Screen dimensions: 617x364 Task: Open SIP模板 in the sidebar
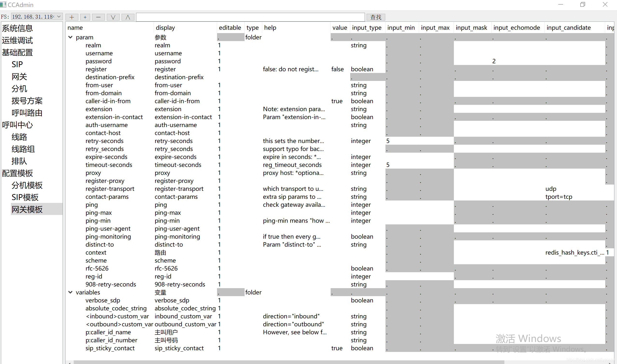(25, 197)
